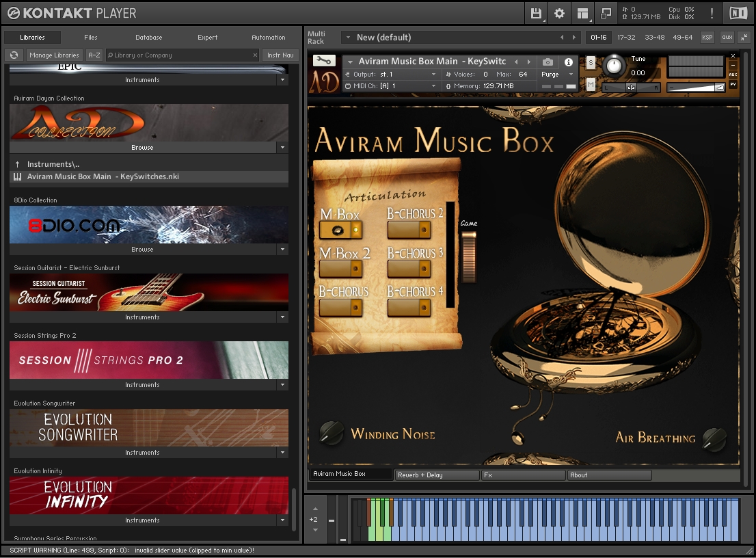Toggle the M-Box 2 articulation switch

[340, 269]
